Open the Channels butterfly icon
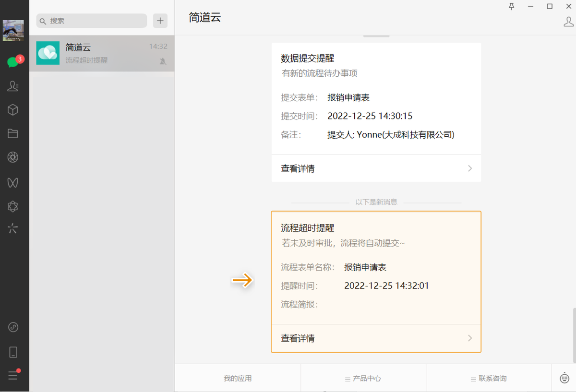 pyautogui.click(x=13, y=182)
